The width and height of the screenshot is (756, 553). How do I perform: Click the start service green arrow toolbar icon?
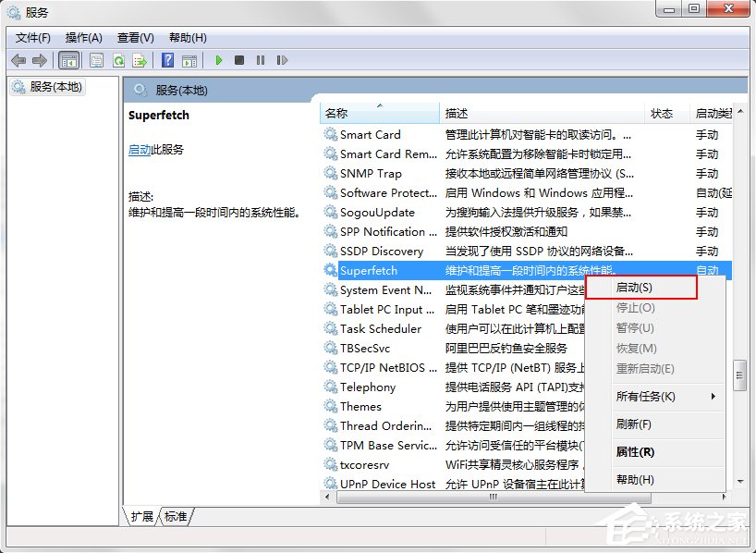click(x=218, y=60)
